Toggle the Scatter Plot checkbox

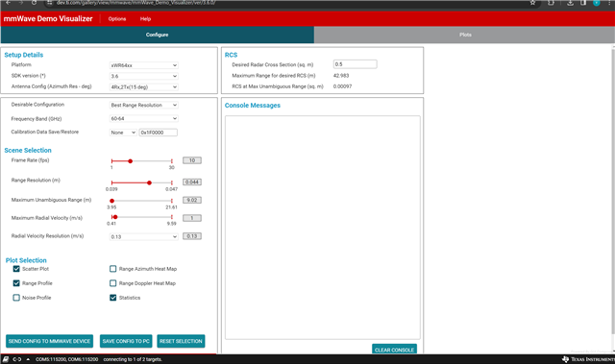click(x=16, y=269)
